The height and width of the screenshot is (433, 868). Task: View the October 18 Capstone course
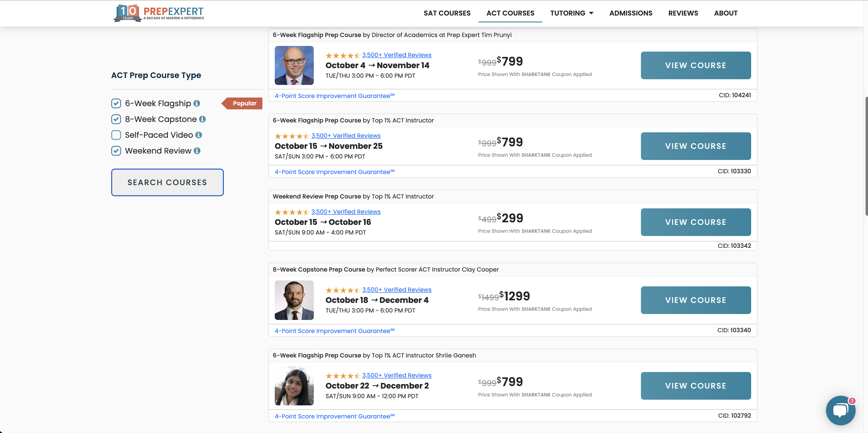point(696,300)
